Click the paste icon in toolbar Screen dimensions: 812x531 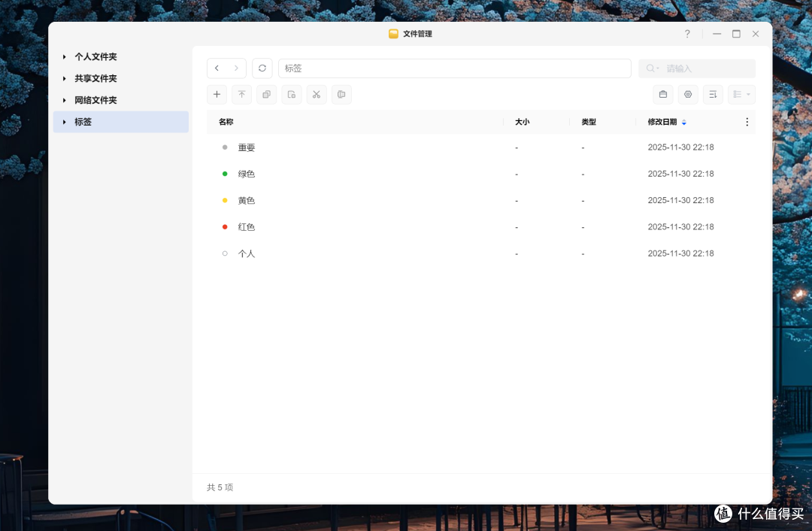292,94
